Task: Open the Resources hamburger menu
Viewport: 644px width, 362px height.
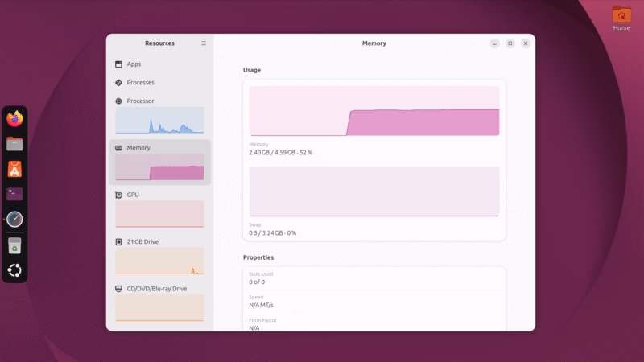Action: click(x=204, y=43)
